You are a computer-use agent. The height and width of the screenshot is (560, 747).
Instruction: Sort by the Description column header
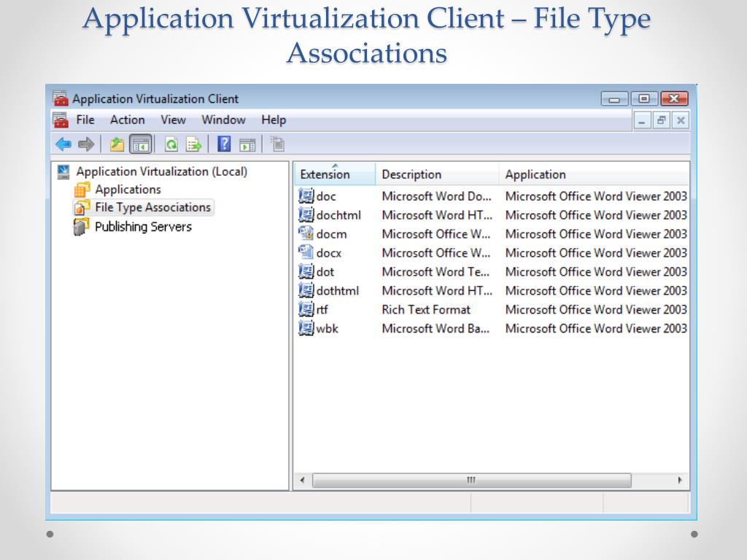[437, 174]
